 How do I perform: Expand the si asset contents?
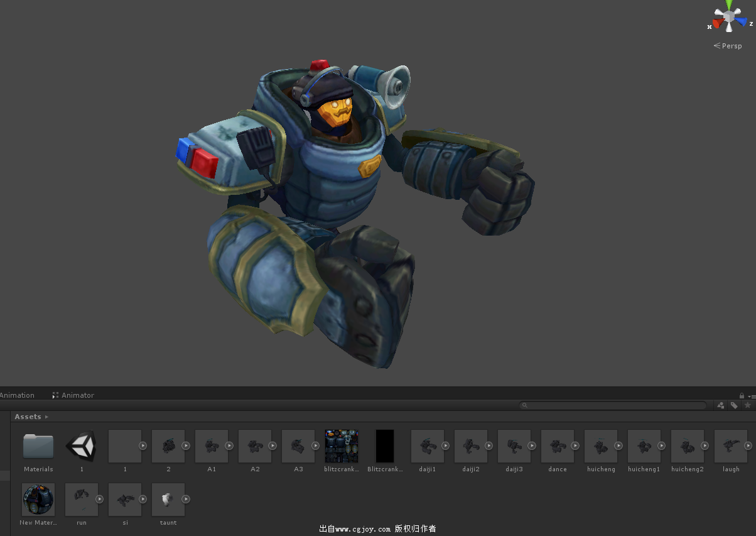click(x=143, y=500)
